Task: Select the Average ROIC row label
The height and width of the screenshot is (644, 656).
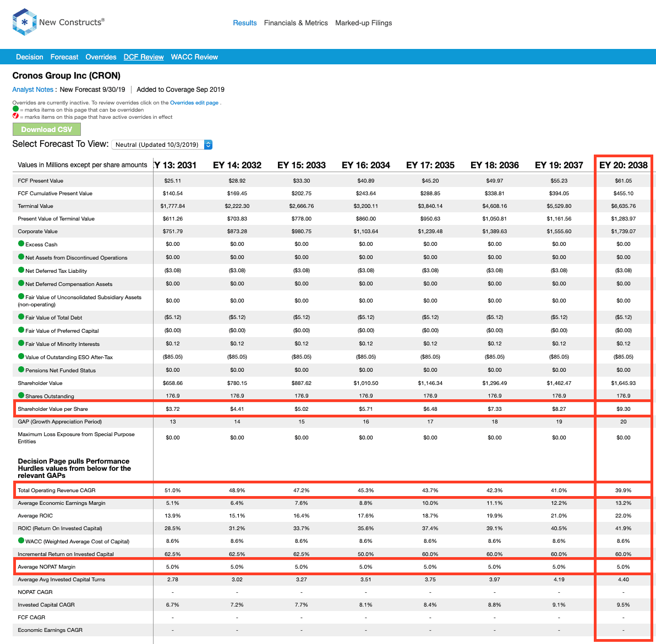Action: [35, 516]
